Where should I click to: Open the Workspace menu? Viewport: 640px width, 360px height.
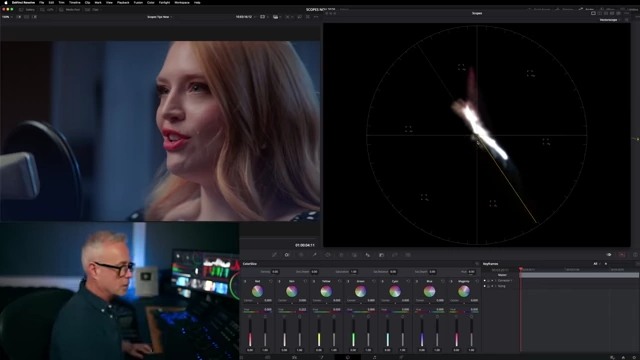[182, 2]
